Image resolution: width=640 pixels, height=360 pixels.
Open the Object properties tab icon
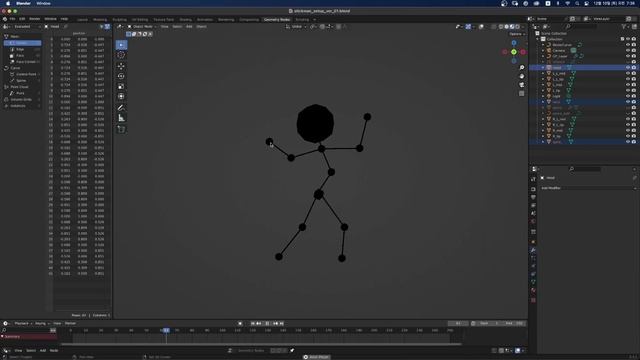point(533,242)
